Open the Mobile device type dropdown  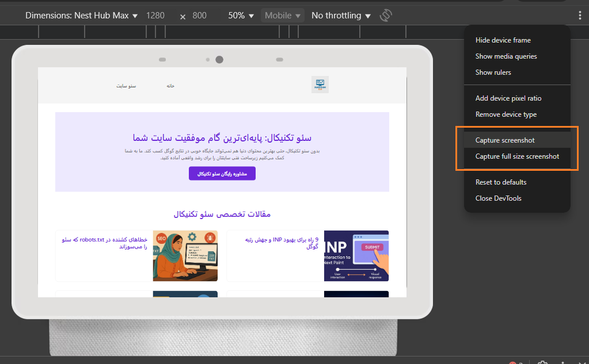pos(282,16)
